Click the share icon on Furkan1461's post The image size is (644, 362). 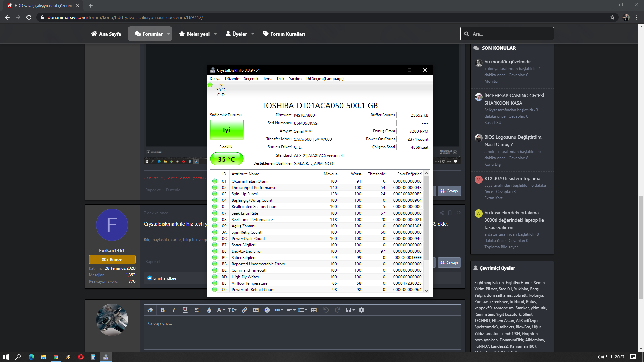tap(442, 213)
